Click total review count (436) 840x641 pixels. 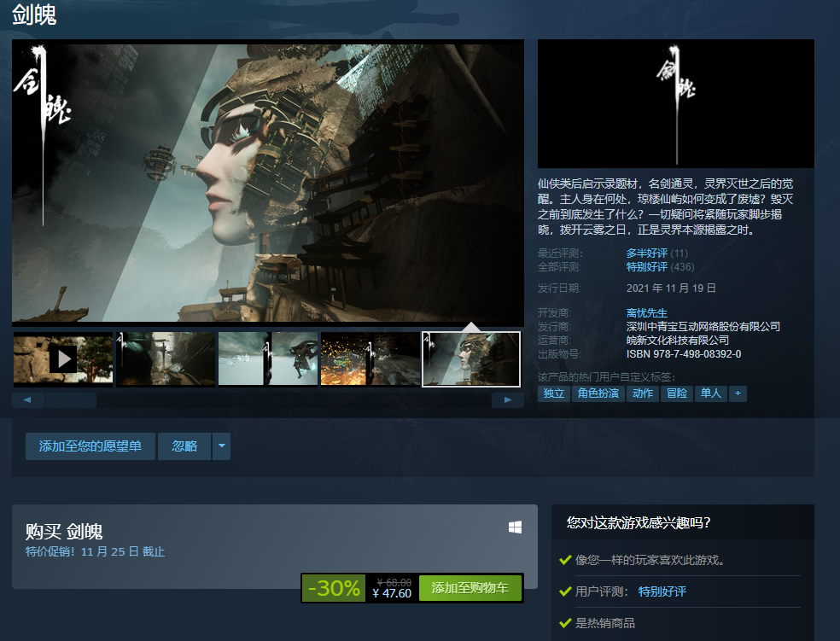click(x=682, y=266)
